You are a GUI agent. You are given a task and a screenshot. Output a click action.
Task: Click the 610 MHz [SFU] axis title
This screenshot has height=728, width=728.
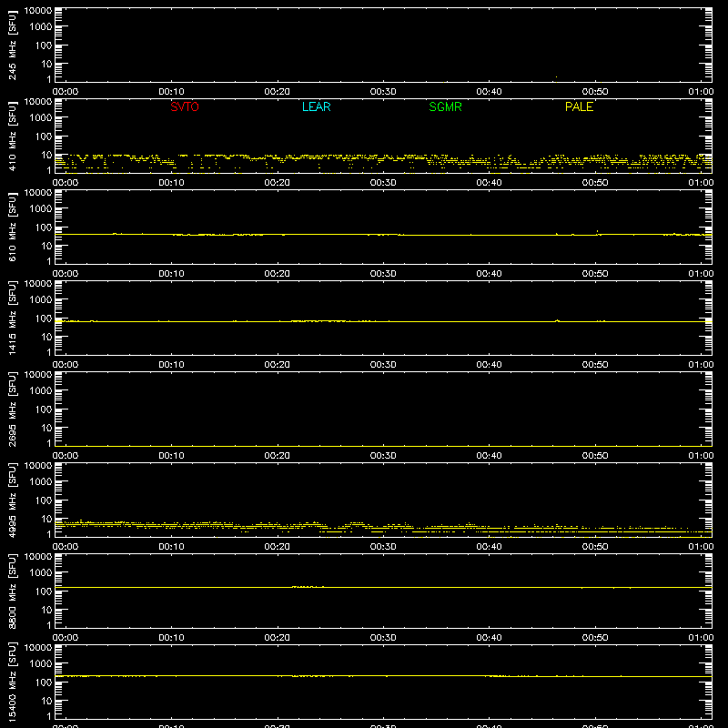pos(12,227)
